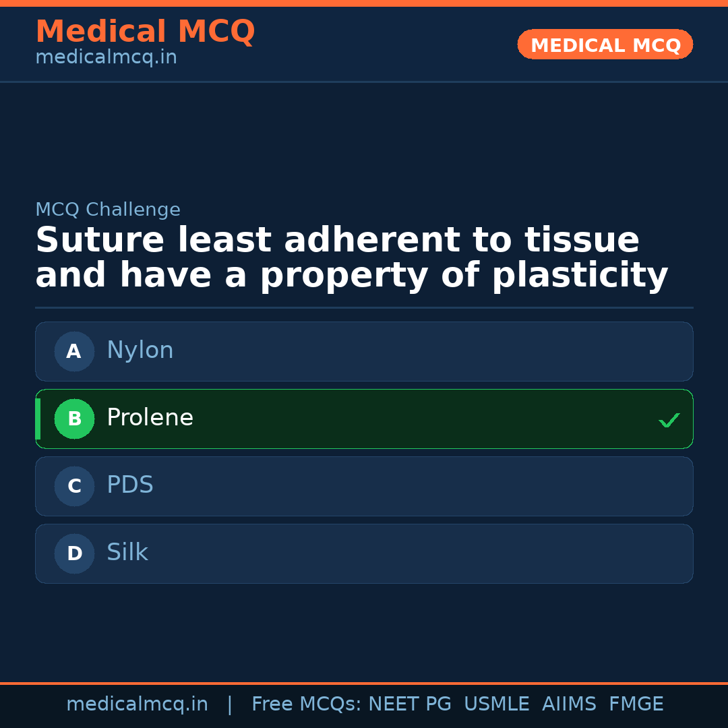The height and width of the screenshot is (728, 728).
Task: Pick the letter D option circle
Action: 74,553
